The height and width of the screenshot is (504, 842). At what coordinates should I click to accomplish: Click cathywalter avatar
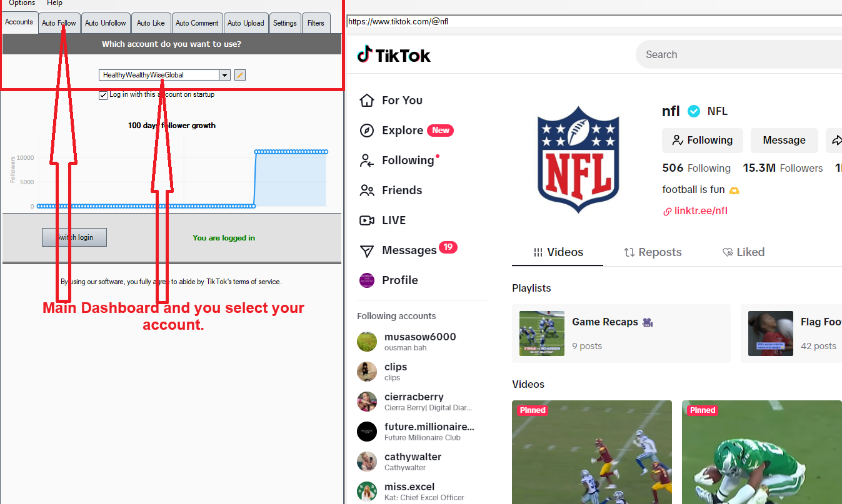(x=367, y=462)
